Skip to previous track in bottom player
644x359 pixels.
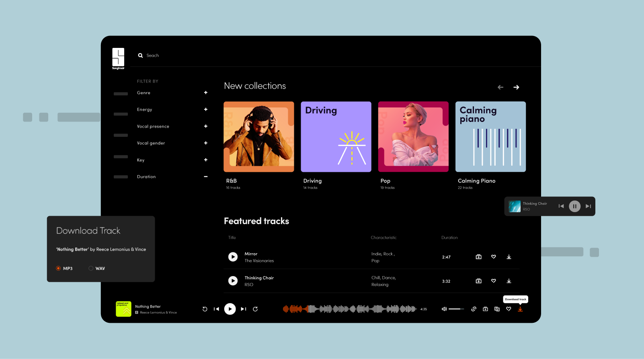[x=216, y=309]
